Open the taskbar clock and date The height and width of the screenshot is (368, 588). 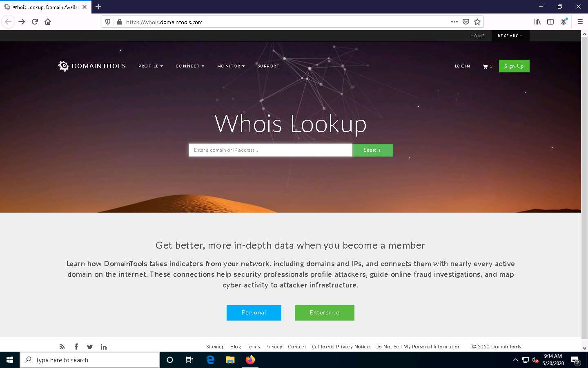pos(553,360)
